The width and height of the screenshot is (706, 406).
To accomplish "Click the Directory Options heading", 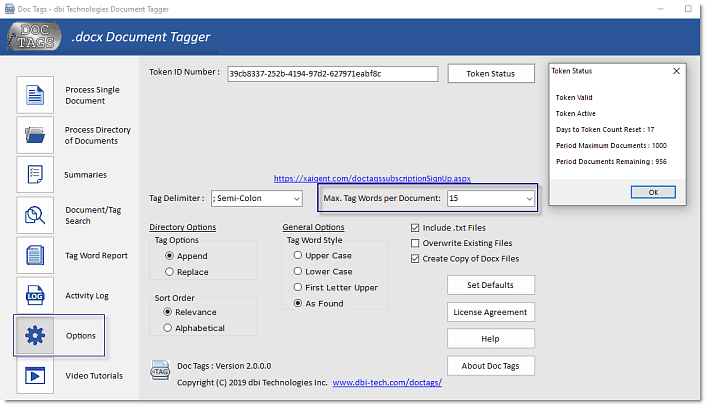I will [x=183, y=227].
